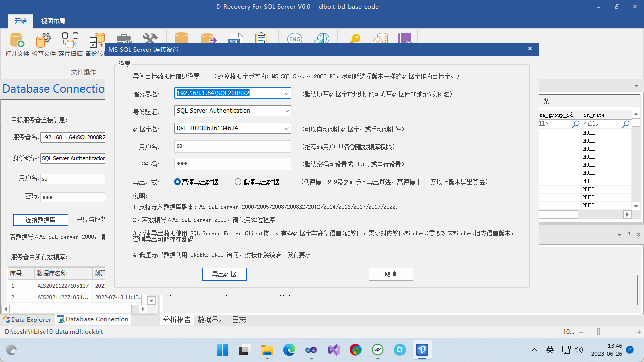
Task: Select the 低速导出数据 radio button
Action: tap(238, 182)
